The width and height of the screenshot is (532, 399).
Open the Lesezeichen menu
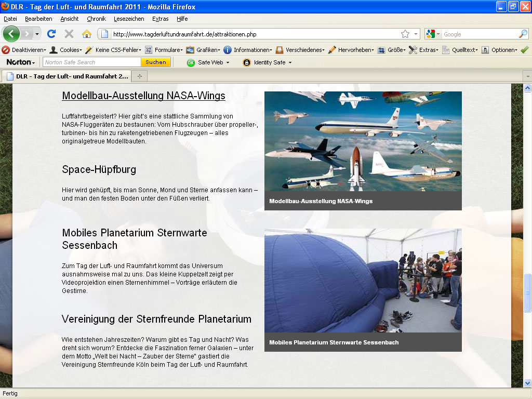[x=129, y=19]
